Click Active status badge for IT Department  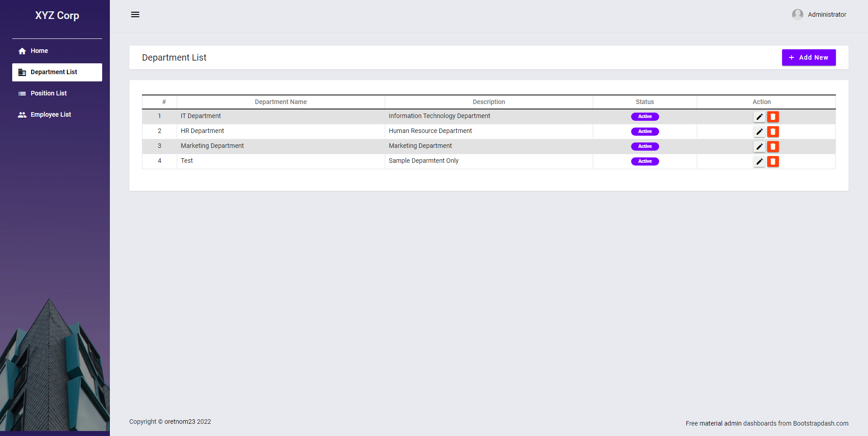(645, 117)
